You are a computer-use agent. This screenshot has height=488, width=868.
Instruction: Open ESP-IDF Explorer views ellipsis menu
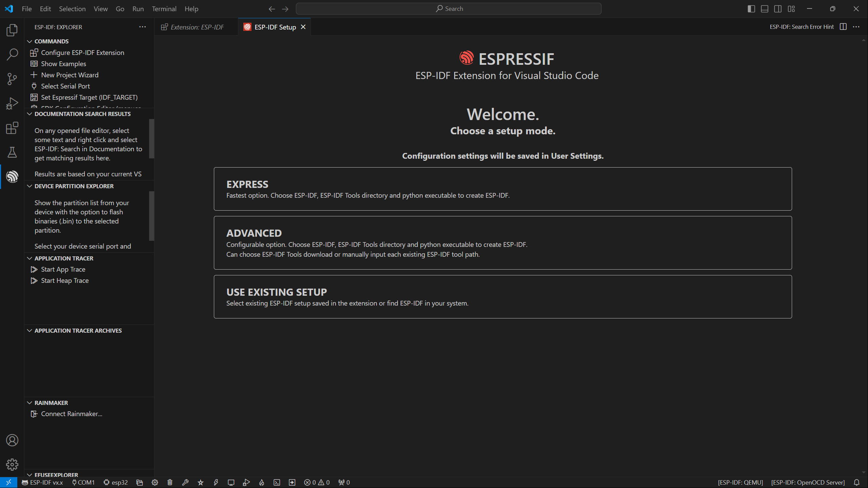coord(142,27)
